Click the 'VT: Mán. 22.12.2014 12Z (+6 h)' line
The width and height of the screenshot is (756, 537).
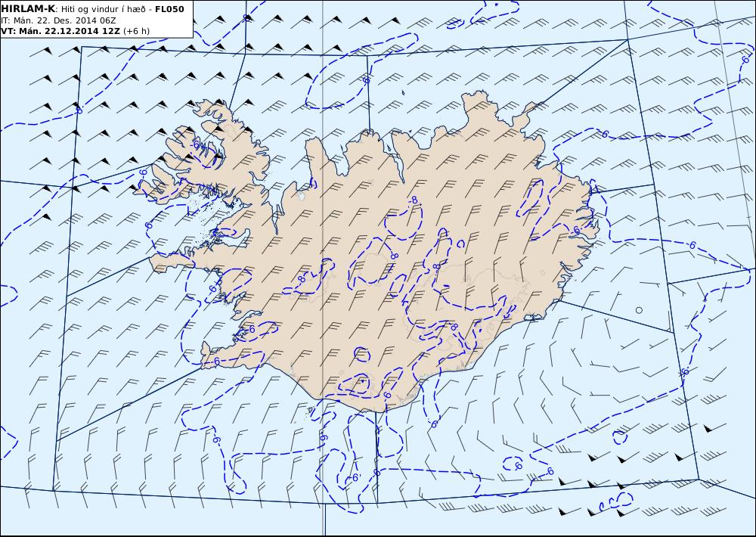pos(75,31)
